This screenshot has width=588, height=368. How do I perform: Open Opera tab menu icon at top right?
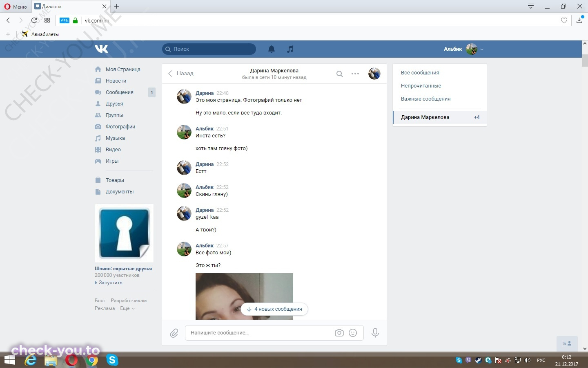coord(531,6)
